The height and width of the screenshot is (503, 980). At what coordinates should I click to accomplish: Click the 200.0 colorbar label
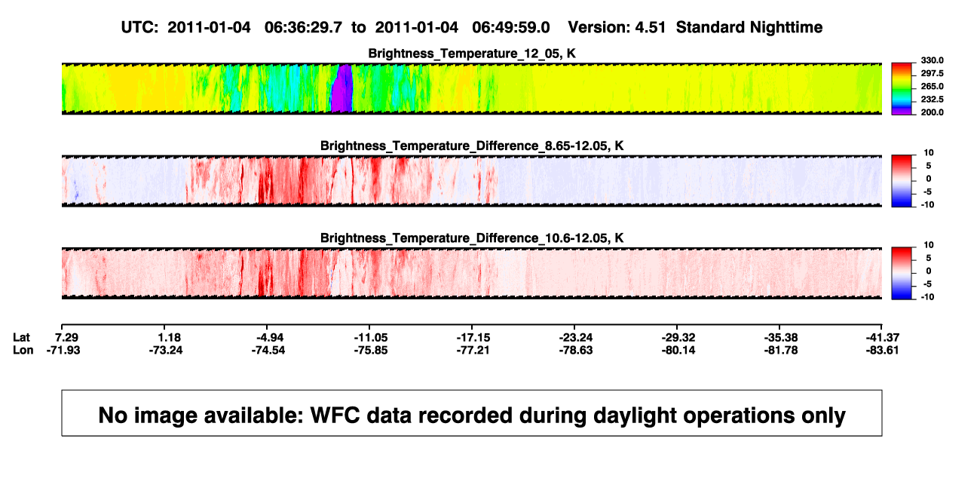(933, 112)
